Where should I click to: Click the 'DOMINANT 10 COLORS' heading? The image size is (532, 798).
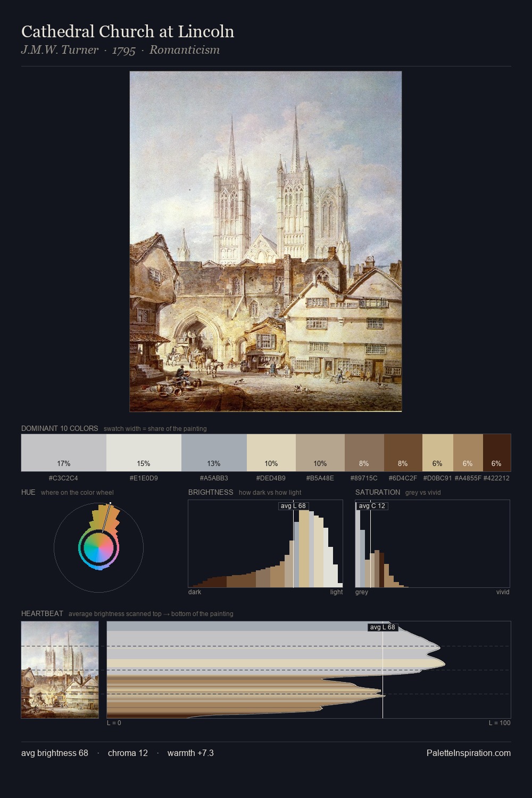60,428
